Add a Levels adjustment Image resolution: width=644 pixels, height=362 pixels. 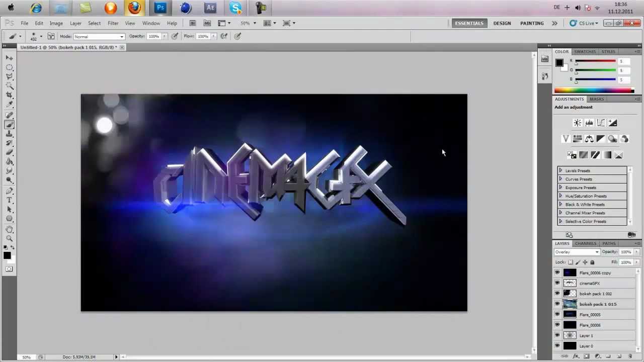(589, 123)
